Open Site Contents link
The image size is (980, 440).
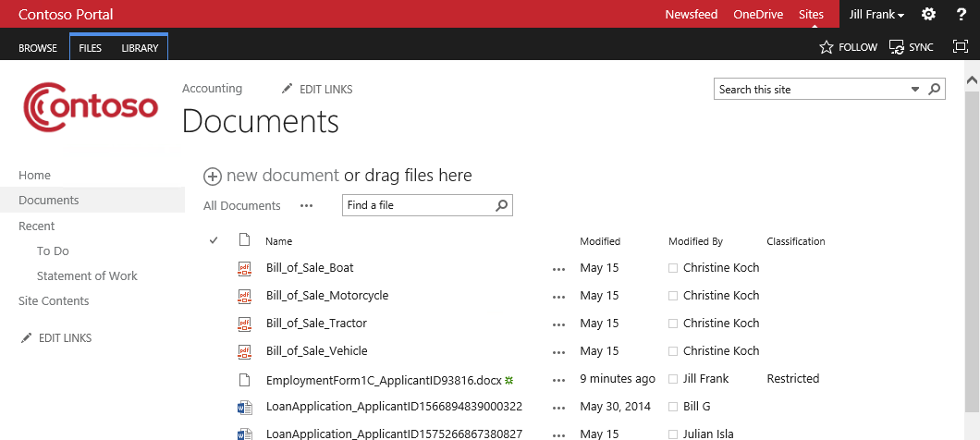[54, 300]
